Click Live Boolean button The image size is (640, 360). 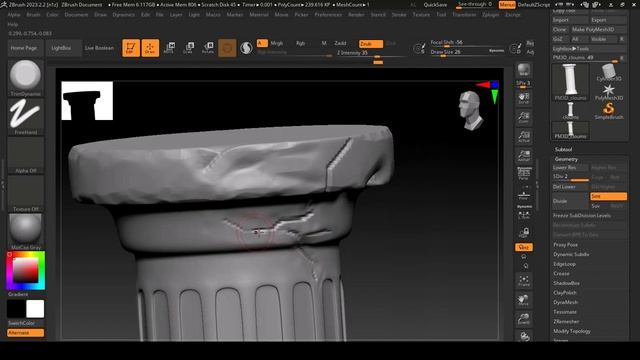(99, 48)
